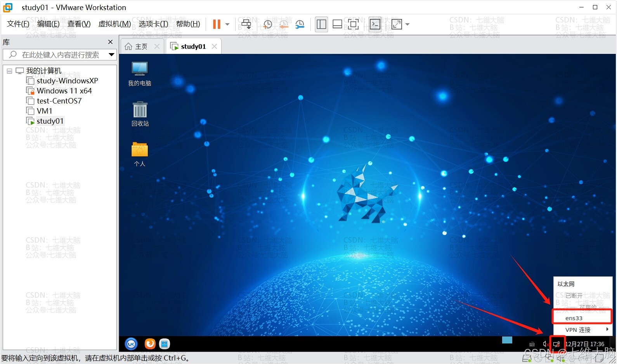
Task: Open the 查看(V) menu
Action: click(x=79, y=24)
